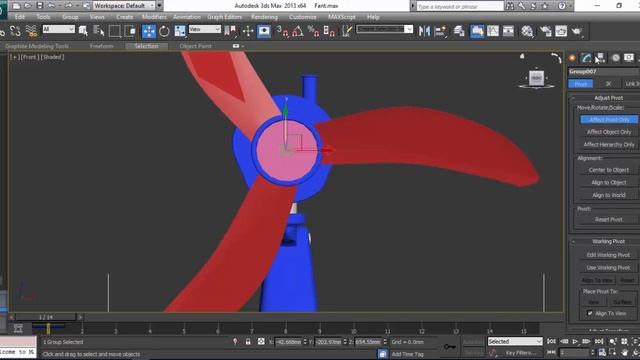
Task: Open the Motion command panel tab
Action: tap(616, 58)
